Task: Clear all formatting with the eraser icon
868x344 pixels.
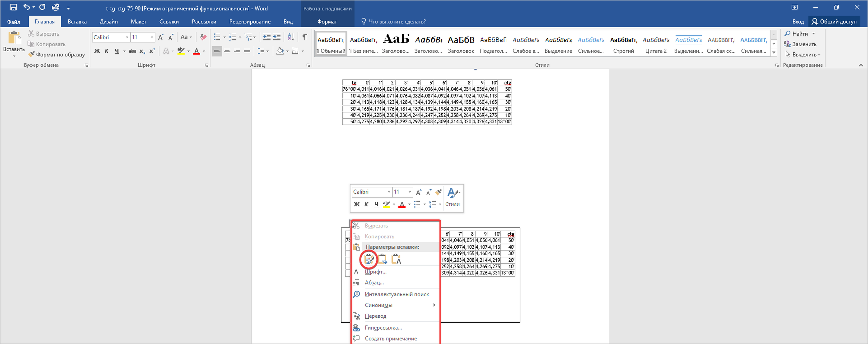Action: coord(203,37)
